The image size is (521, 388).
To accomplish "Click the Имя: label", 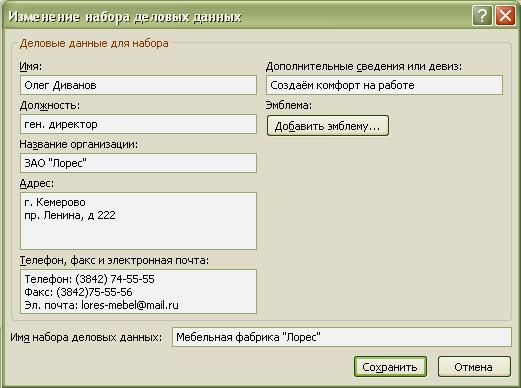I will 31,66.
